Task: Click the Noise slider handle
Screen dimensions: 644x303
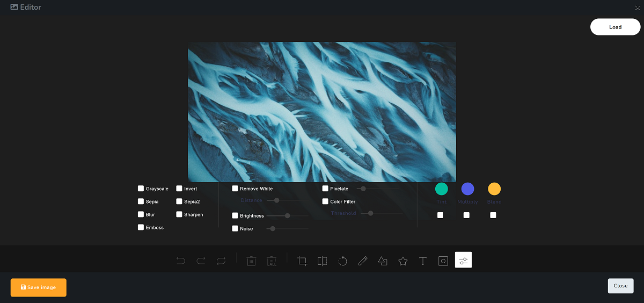Action: [x=273, y=228]
